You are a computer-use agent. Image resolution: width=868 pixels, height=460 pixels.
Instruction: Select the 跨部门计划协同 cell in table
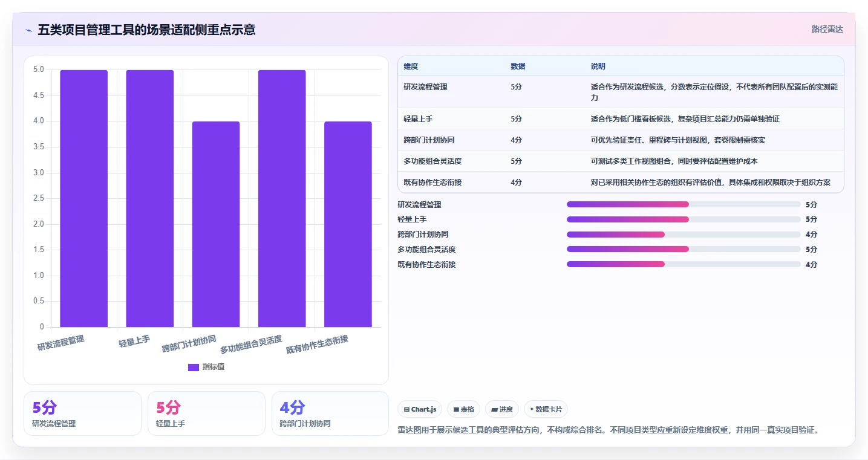coord(429,140)
